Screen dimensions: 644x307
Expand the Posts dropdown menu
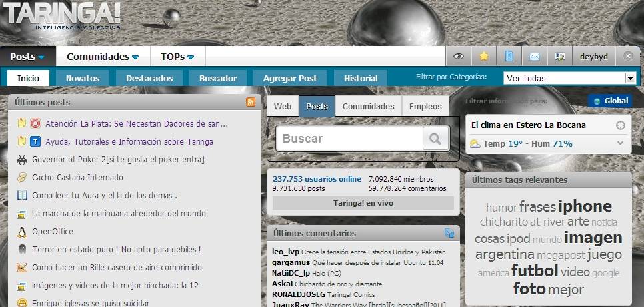click(x=41, y=57)
